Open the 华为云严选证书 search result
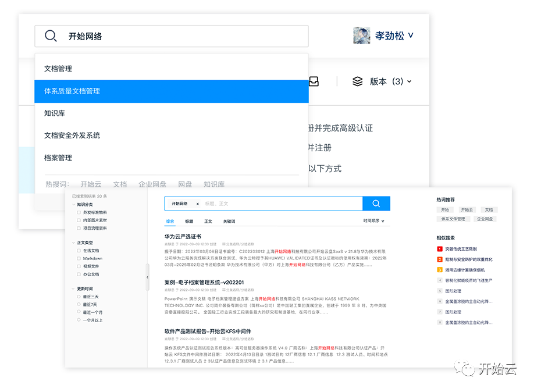The width and height of the screenshot is (534, 392). tap(183, 237)
